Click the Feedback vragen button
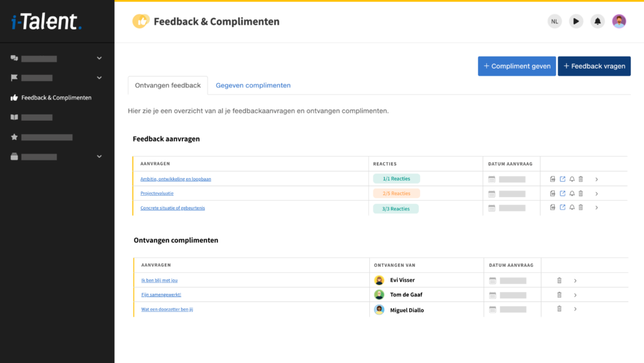Image resolution: width=644 pixels, height=363 pixels. point(594,66)
